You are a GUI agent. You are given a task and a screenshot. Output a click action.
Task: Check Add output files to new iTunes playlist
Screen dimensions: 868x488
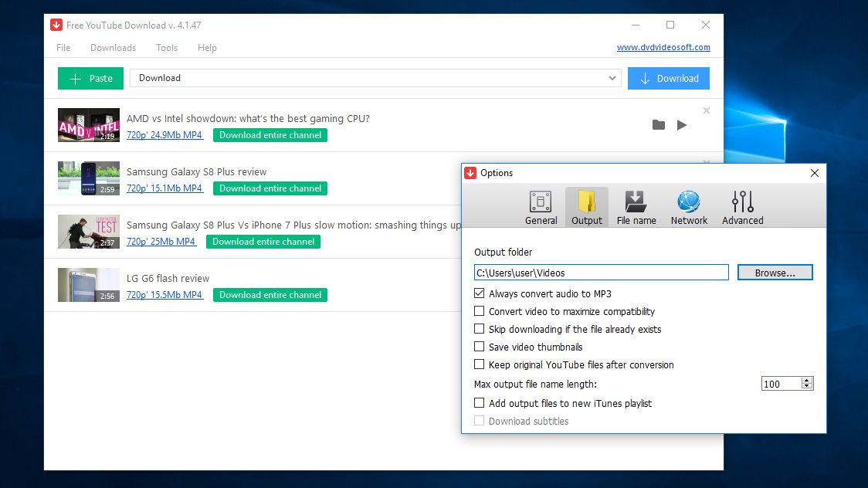coord(480,403)
